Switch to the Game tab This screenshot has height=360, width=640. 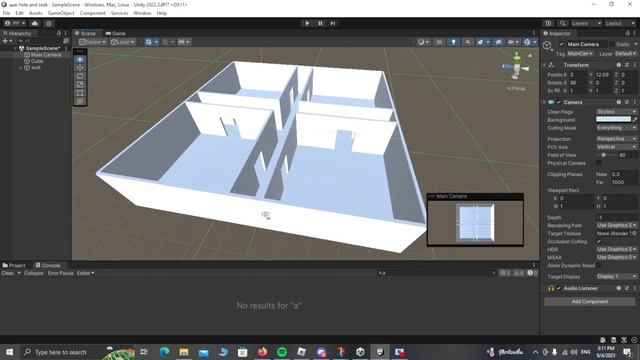coord(116,33)
